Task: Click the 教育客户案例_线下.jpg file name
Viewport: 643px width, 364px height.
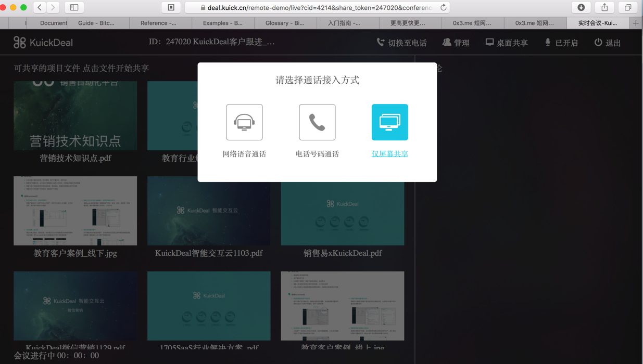Action: (x=75, y=253)
